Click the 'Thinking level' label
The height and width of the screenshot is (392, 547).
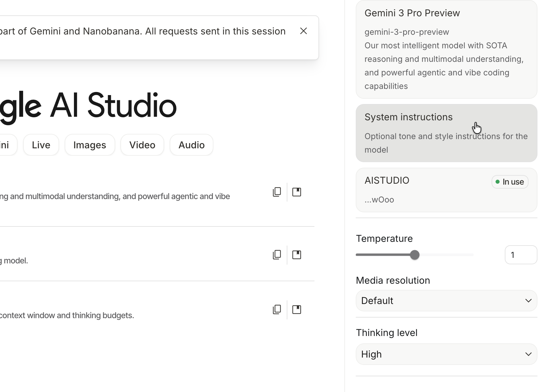(387, 333)
